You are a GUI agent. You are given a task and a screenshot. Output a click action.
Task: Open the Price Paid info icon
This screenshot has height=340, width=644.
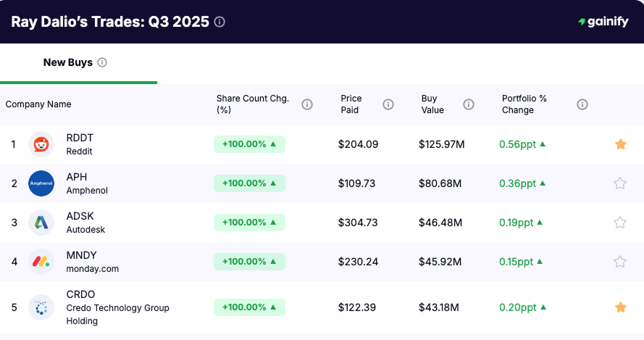pyautogui.click(x=388, y=104)
